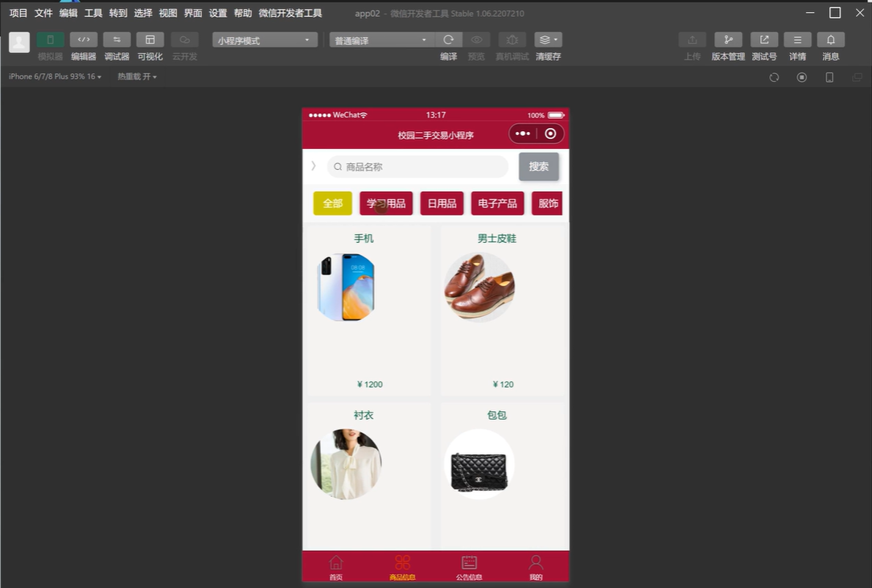Open the 工具 menu
This screenshot has width=872, height=588.
tap(93, 13)
